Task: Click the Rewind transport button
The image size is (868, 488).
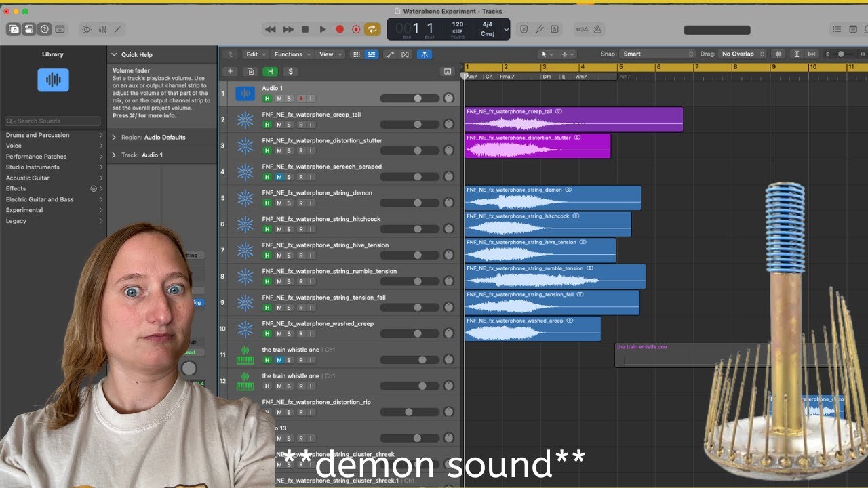Action: [271, 29]
